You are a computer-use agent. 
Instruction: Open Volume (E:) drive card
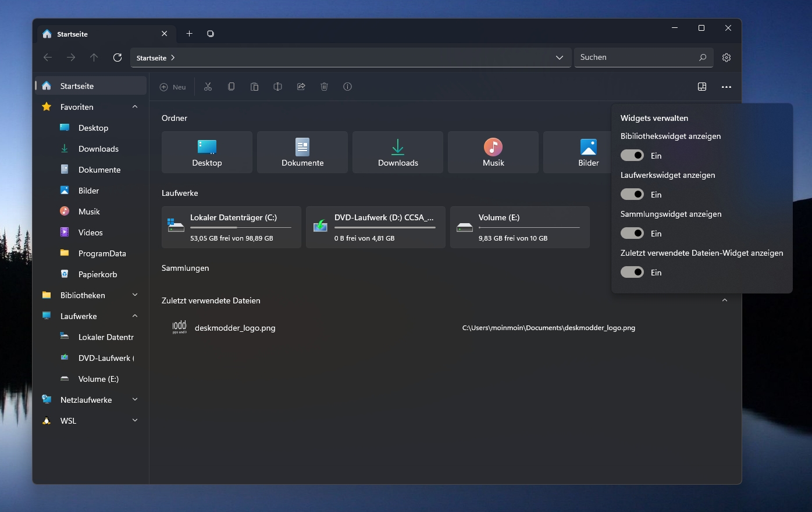tap(520, 227)
